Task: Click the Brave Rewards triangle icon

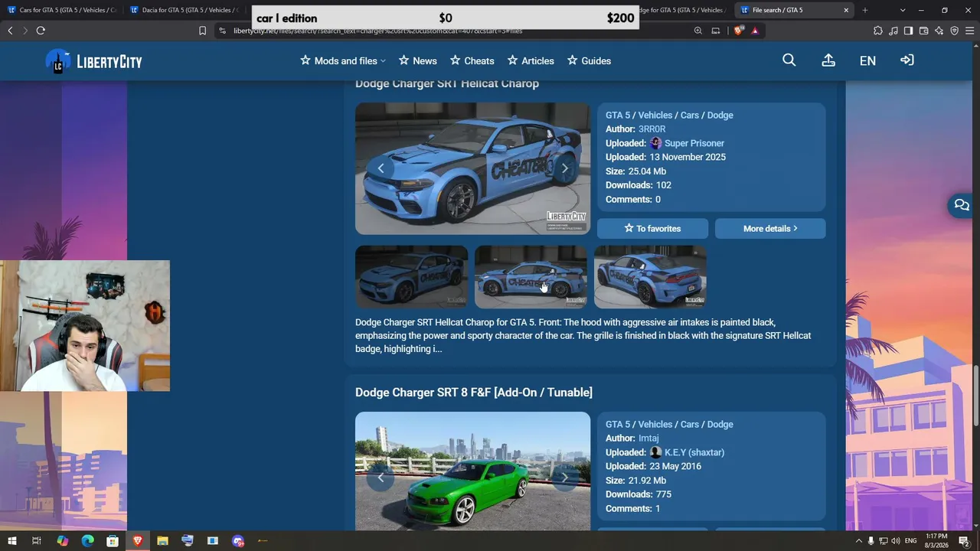Action: coord(755,31)
